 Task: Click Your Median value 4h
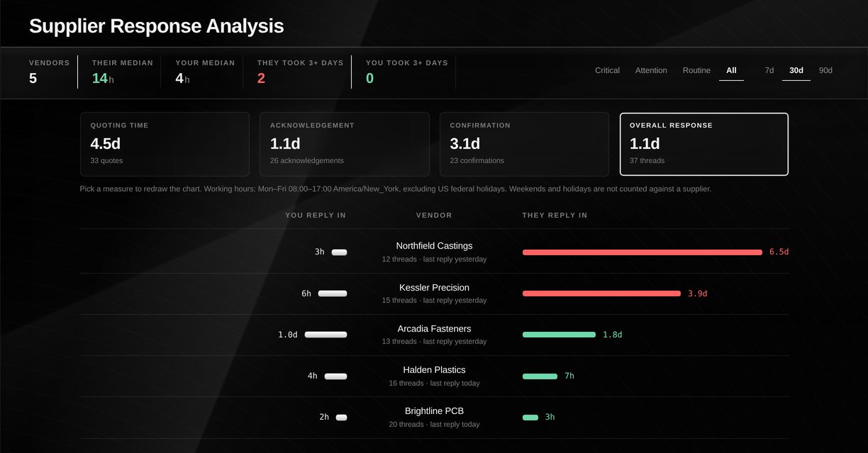pyautogui.click(x=182, y=79)
